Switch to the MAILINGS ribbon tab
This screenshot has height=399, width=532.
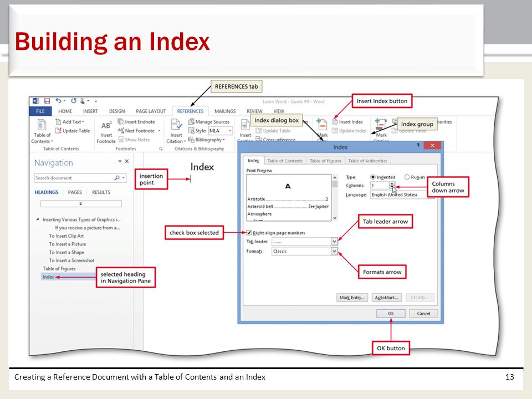[x=225, y=111]
